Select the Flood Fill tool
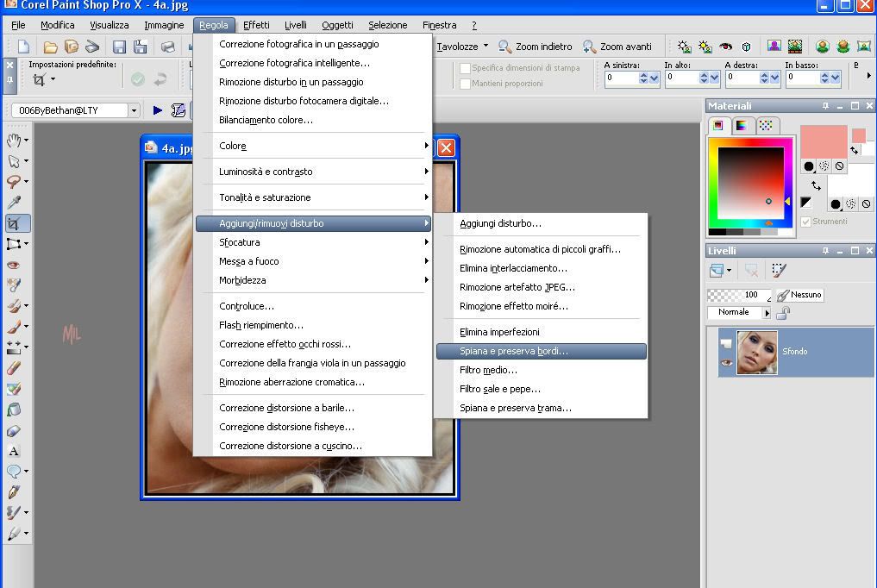877x588 pixels. [14, 410]
